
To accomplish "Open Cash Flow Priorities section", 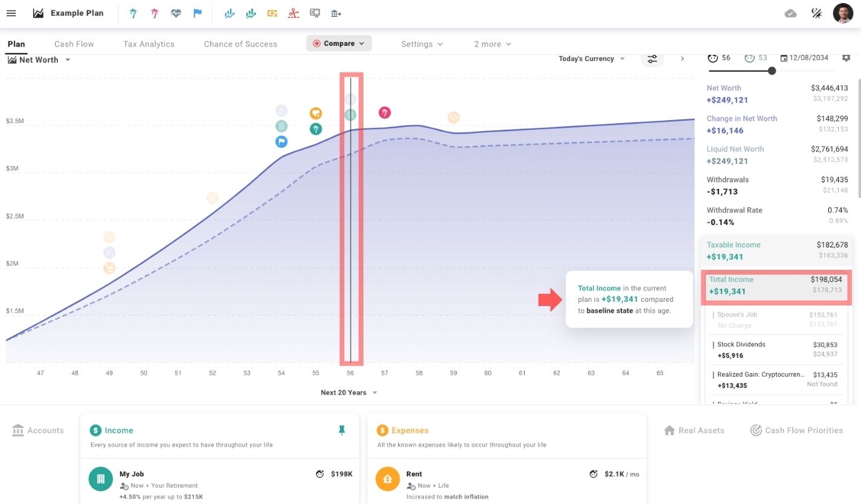I will click(796, 430).
